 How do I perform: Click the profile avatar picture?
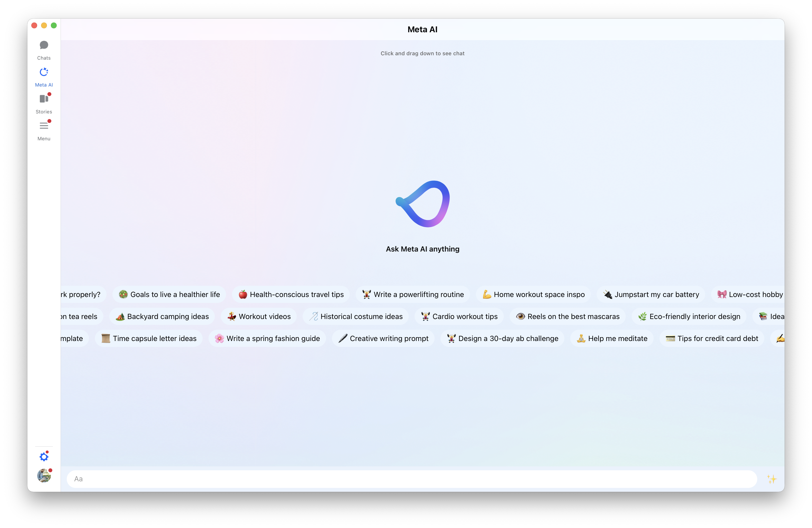point(44,475)
